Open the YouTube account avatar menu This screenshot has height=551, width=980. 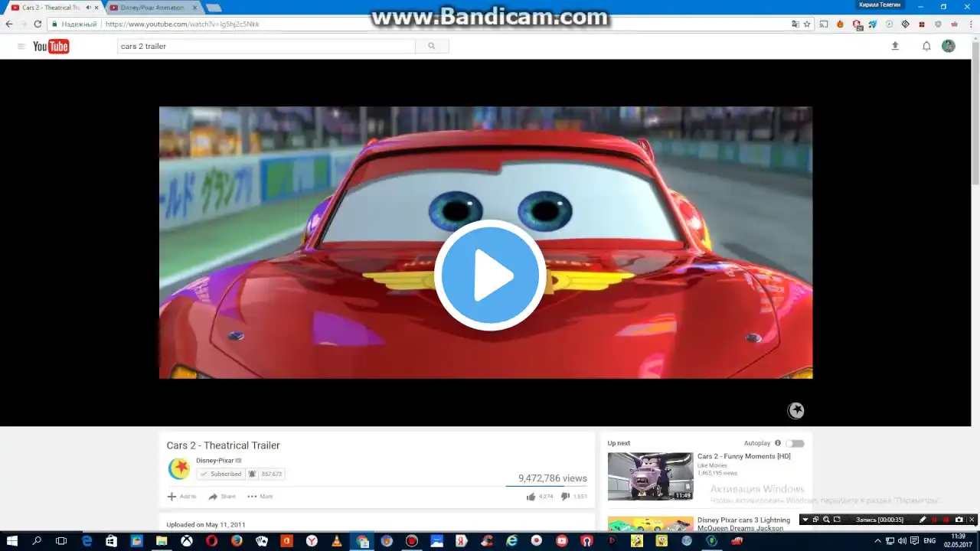tap(949, 47)
